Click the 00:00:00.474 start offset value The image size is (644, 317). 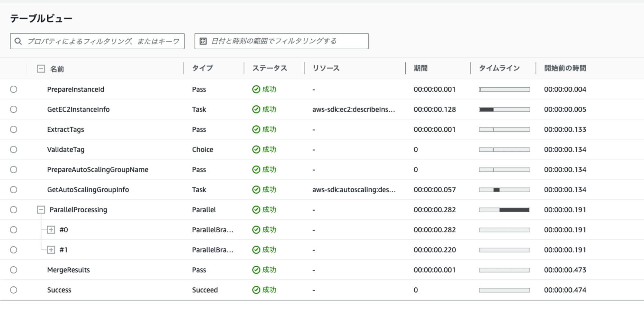pyautogui.click(x=565, y=290)
